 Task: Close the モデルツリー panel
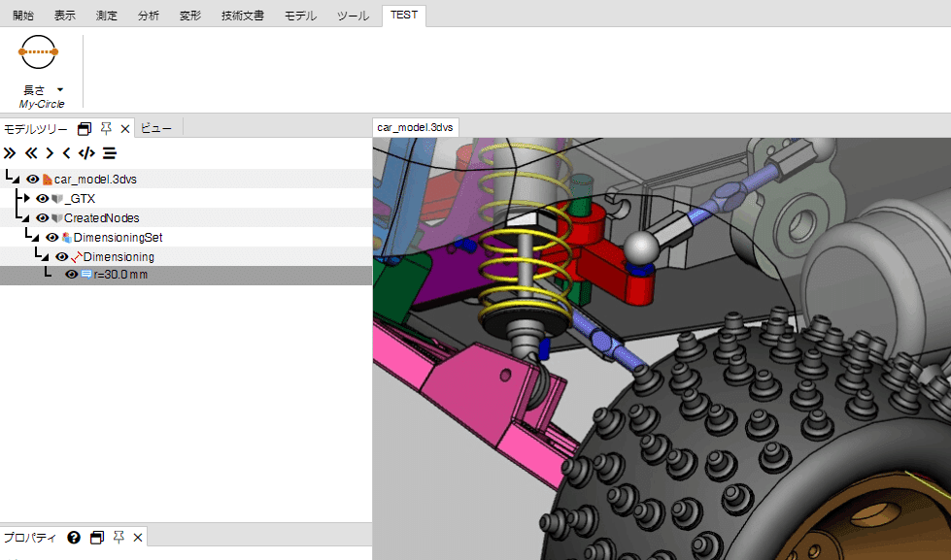pyautogui.click(x=125, y=128)
